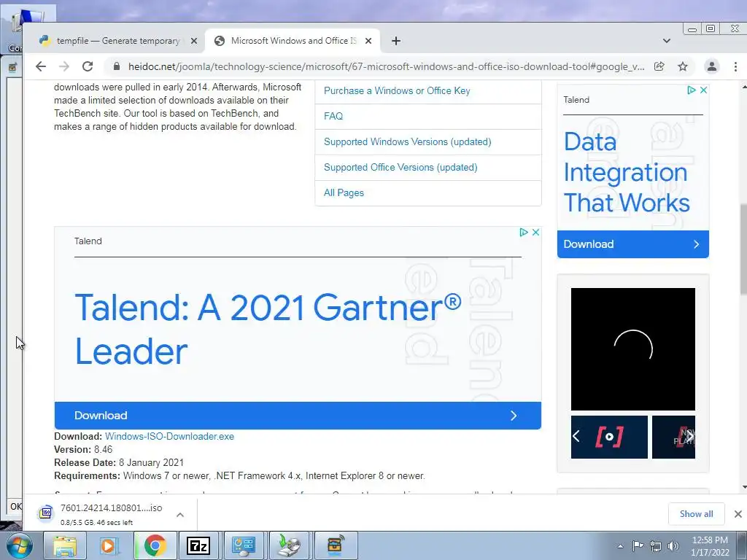This screenshot has width=747, height=560.
Task: Click the loading video player in the sidebar
Action: click(632, 349)
